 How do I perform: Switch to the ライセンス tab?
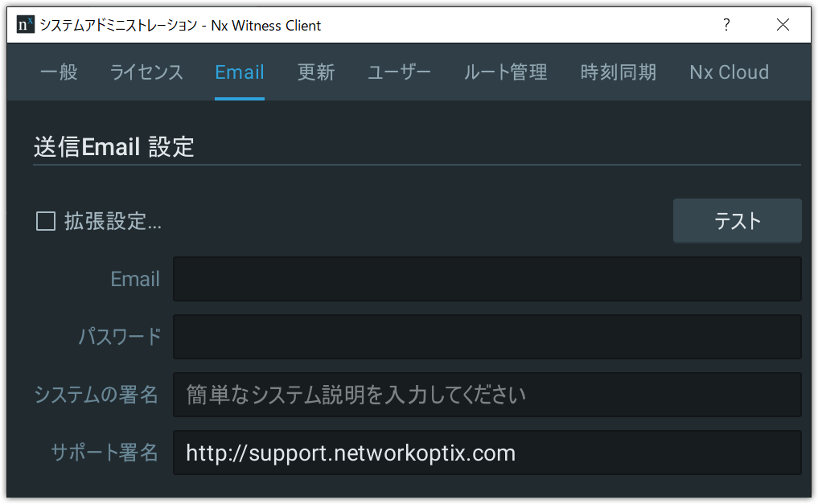[146, 72]
